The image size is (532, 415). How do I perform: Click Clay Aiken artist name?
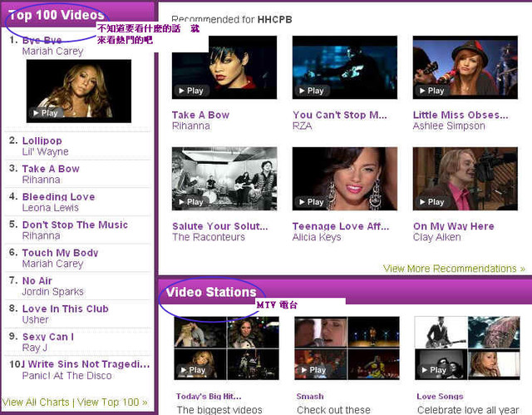(437, 237)
